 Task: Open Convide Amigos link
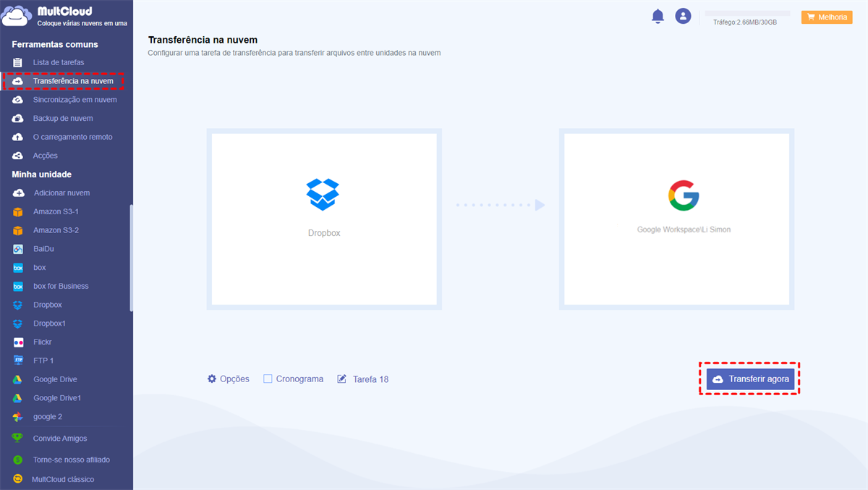tap(60, 439)
